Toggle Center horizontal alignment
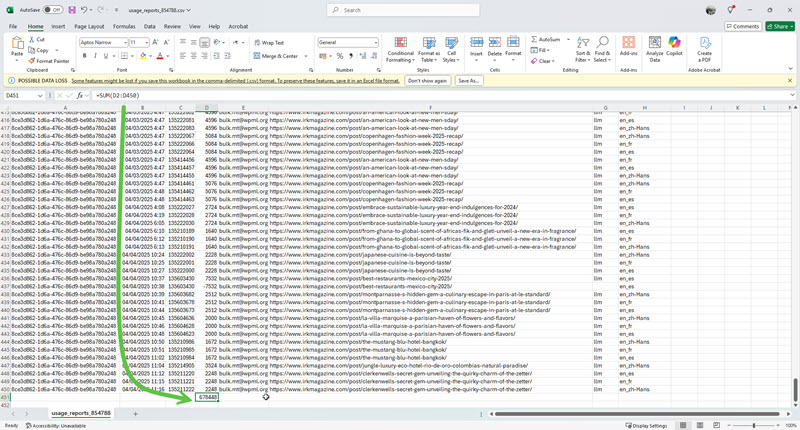This screenshot has height=430, width=800. 193,56
